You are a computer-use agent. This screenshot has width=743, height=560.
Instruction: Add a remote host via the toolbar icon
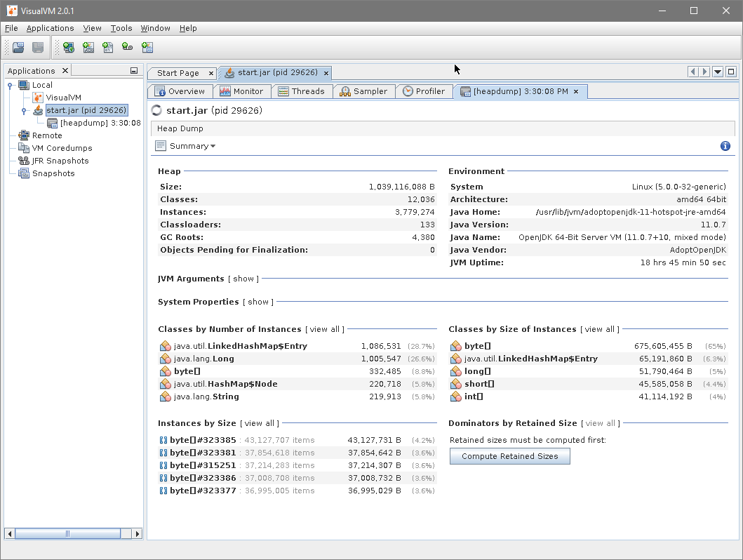[68, 47]
